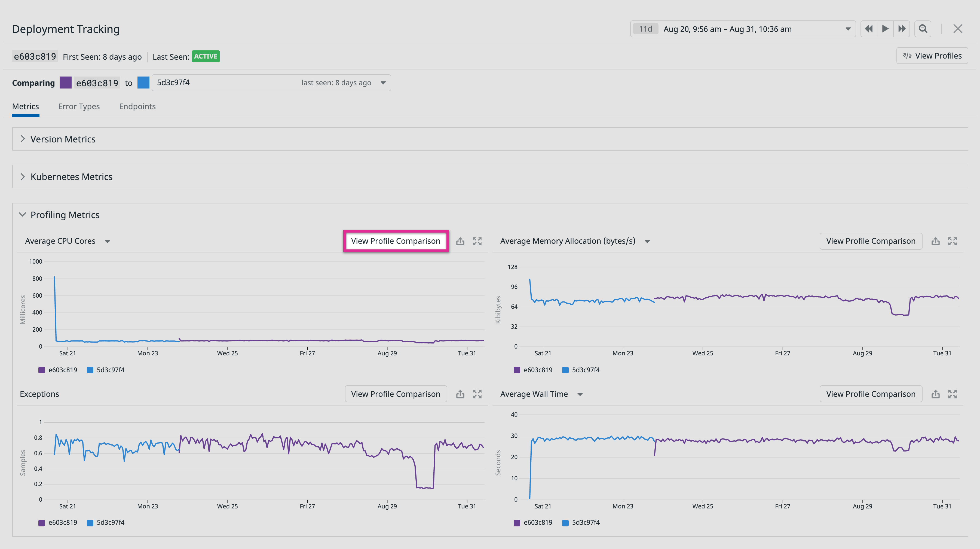
Task: Click the export icon on the Exceptions chart
Action: 460,394
